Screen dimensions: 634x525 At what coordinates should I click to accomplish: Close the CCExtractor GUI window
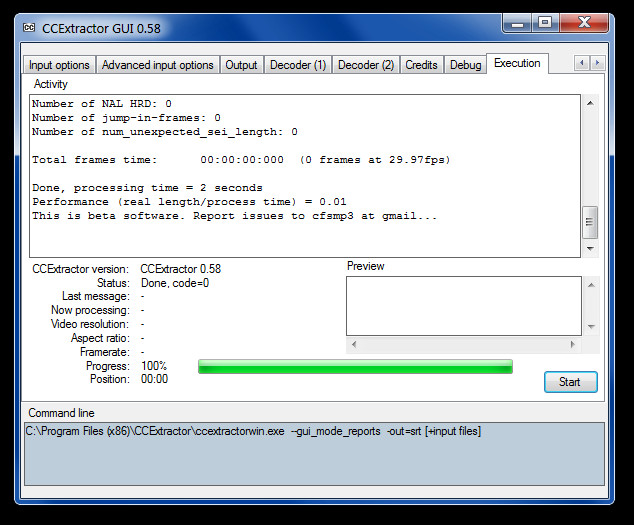[584, 23]
